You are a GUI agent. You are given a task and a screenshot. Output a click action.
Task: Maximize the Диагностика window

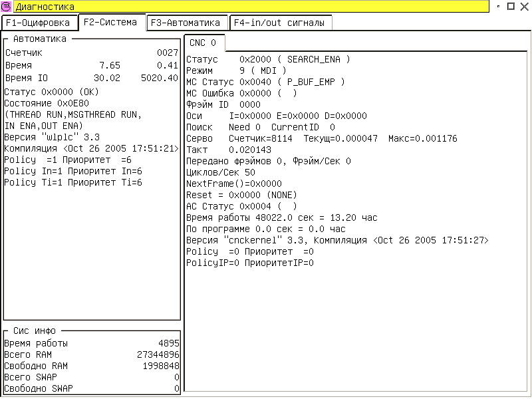click(x=511, y=6)
